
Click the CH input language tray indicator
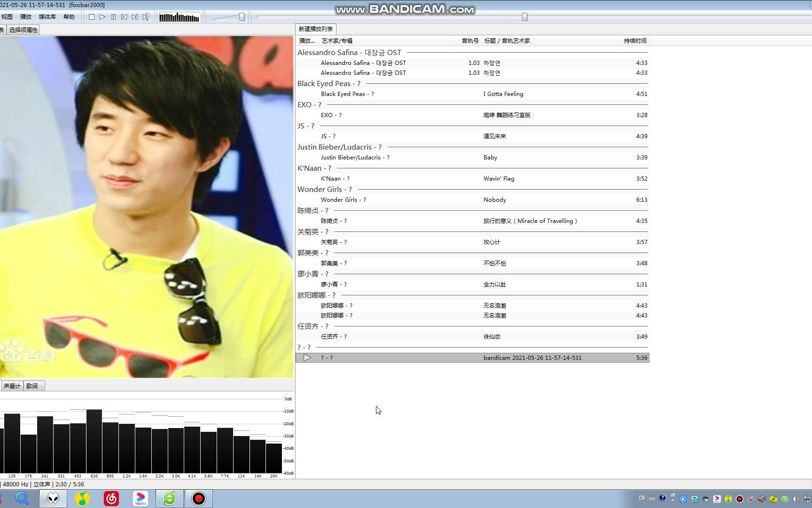point(642,498)
